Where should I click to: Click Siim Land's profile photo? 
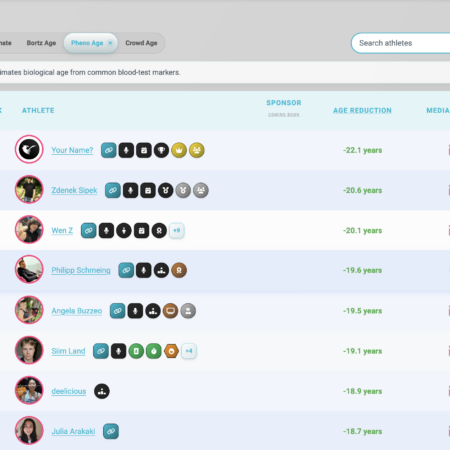[x=29, y=350]
